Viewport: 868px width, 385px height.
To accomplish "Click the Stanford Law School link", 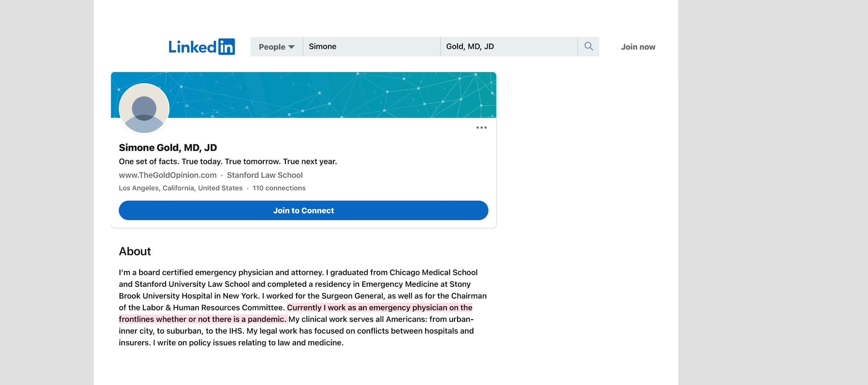I will point(264,175).
